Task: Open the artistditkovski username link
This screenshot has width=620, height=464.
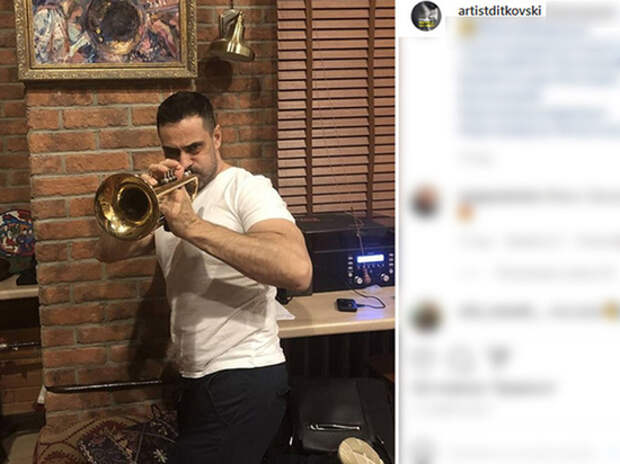Action: [x=499, y=11]
